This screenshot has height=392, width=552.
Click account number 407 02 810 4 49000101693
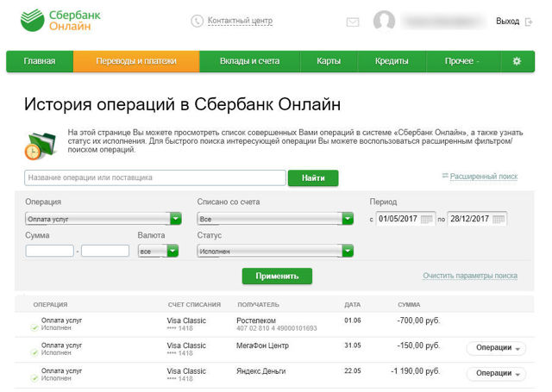pyautogui.click(x=277, y=328)
